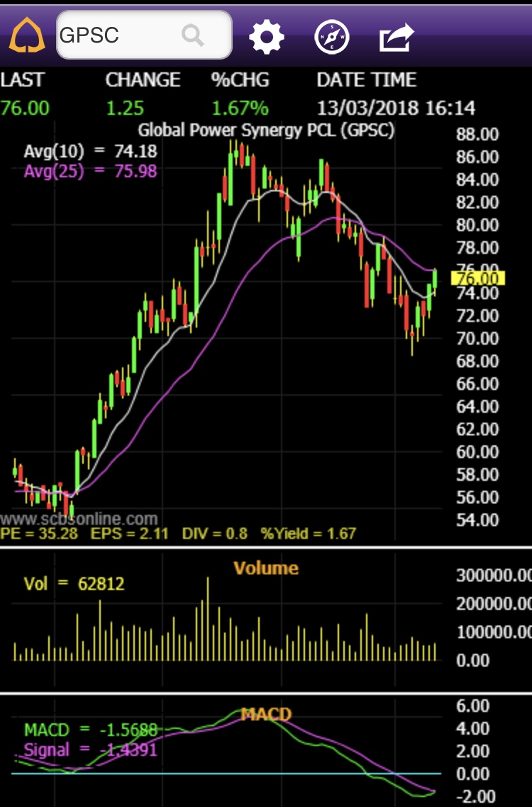Tap the 88.00 price axis label

click(477, 134)
